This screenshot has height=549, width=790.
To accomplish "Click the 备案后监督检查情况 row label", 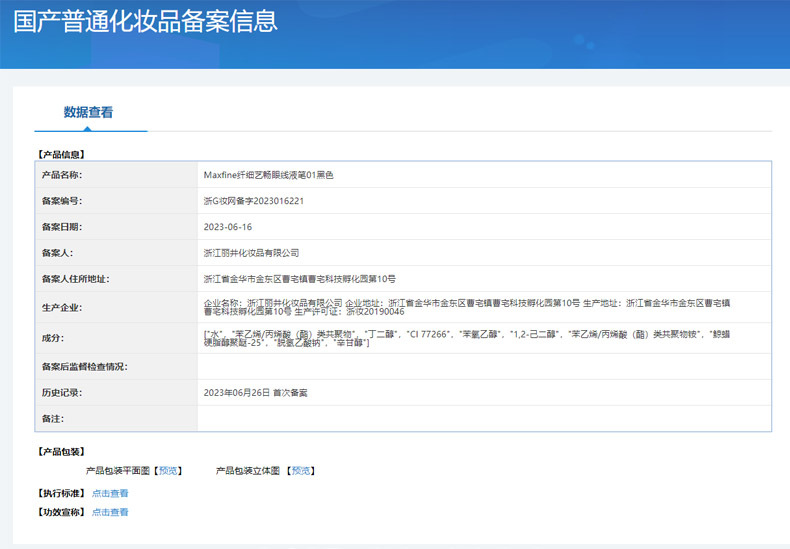I will (x=85, y=367).
